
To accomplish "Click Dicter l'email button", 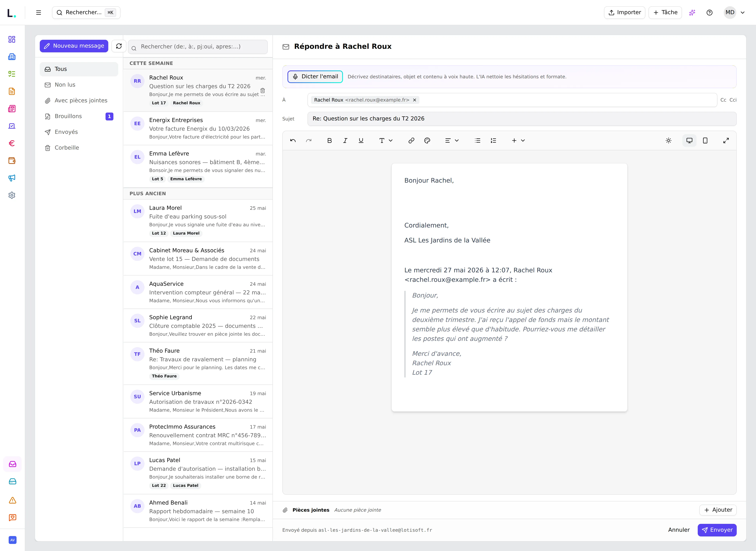I will [315, 77].
